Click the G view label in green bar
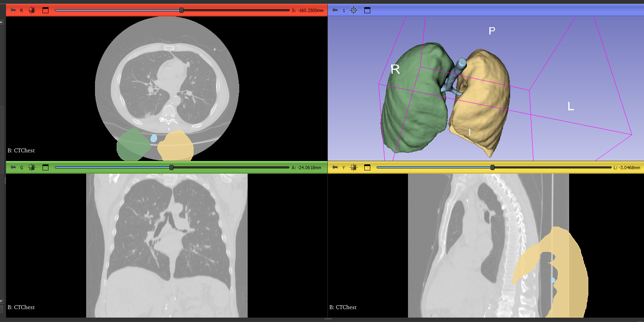This screenshot has height=322, width=644. tap(22, 168)
